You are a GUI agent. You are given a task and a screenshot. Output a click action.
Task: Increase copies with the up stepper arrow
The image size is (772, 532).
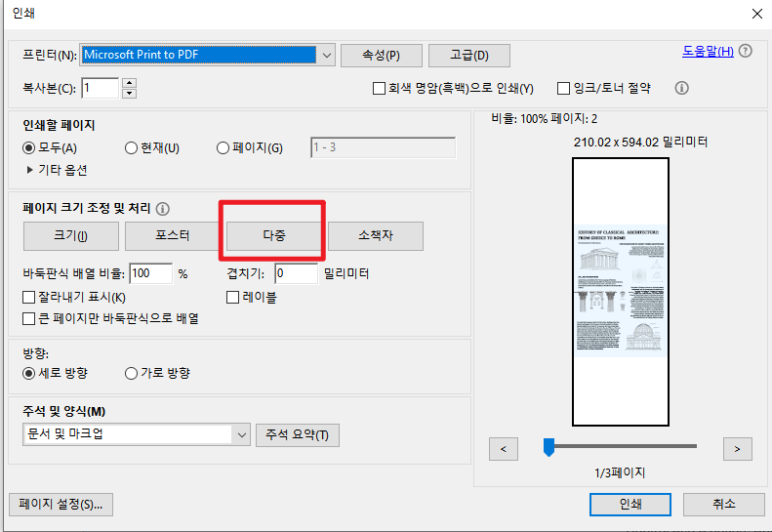129,83
